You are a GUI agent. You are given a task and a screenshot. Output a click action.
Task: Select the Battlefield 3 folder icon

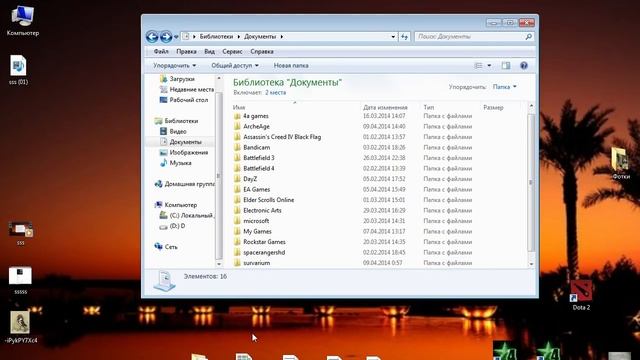(237, 158)
